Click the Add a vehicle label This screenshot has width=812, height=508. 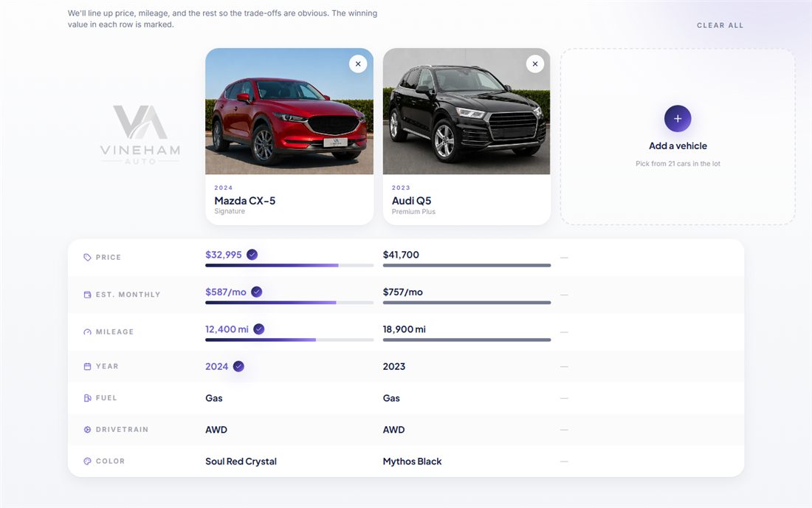pyautogui.click(x=678, y=146)
